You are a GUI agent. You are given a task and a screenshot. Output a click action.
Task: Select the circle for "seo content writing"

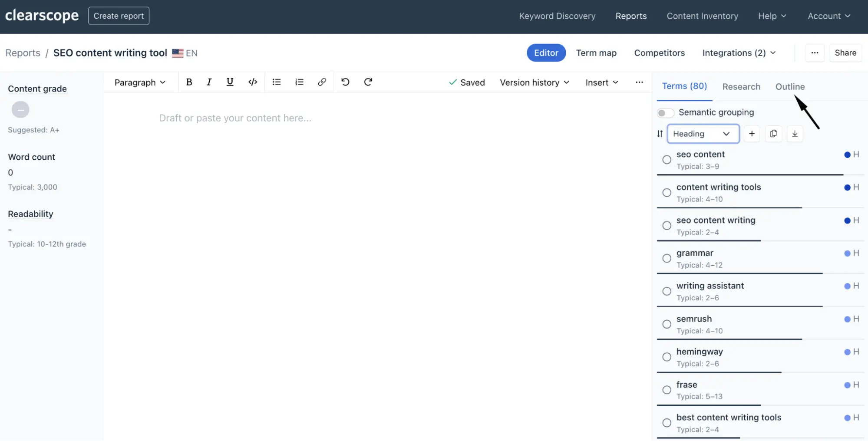[x=667, y=226]
